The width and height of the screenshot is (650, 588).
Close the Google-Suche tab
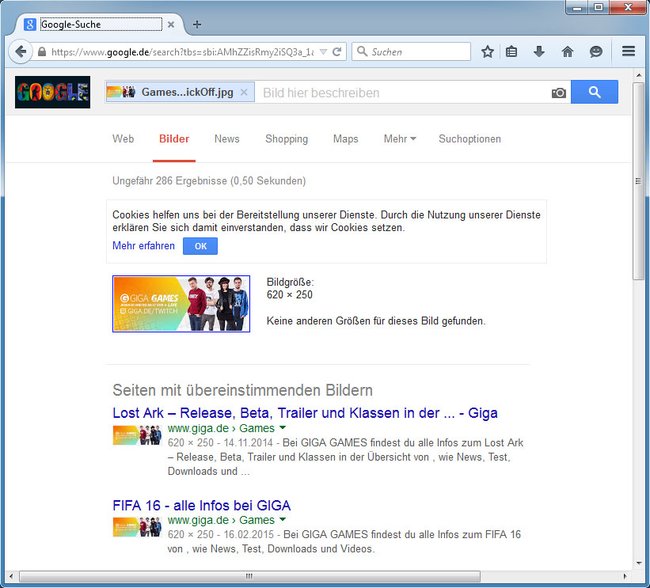[171, 24]
